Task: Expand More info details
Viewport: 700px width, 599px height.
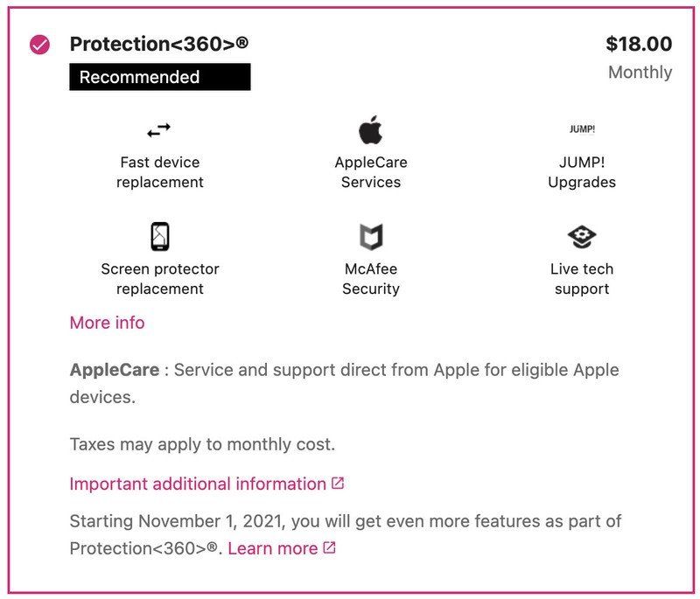Action: (x=106, y=323)
